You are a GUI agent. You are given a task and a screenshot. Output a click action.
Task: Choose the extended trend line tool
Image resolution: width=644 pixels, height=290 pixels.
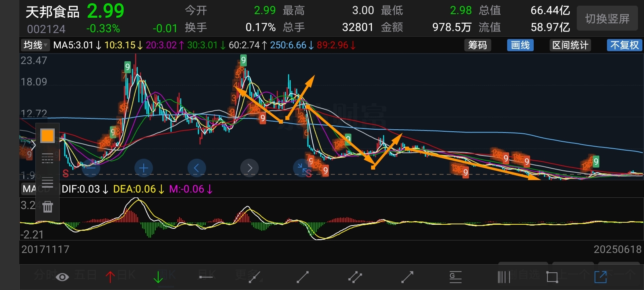[x=255, y=277]
